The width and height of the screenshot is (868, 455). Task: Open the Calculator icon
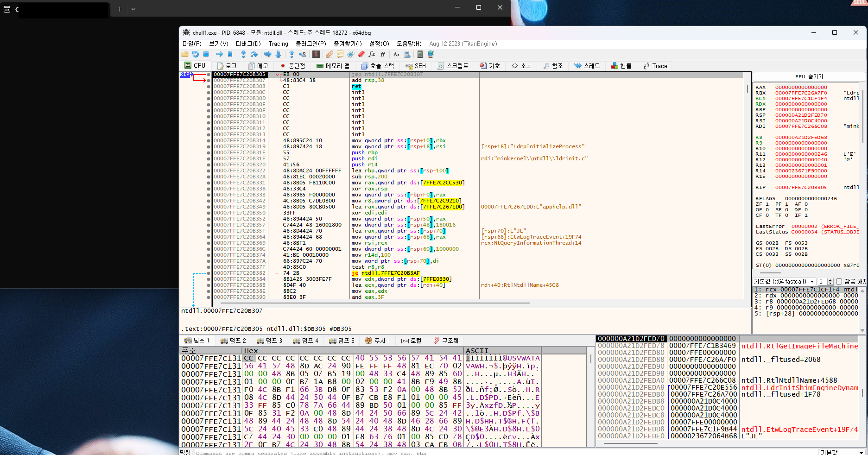point(420,54)
